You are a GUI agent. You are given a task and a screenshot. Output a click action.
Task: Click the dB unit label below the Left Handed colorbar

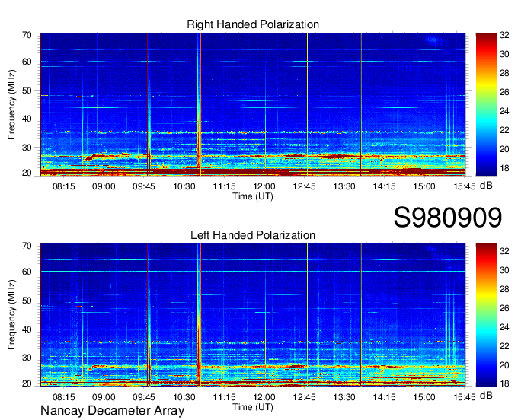tap(486, 395)
